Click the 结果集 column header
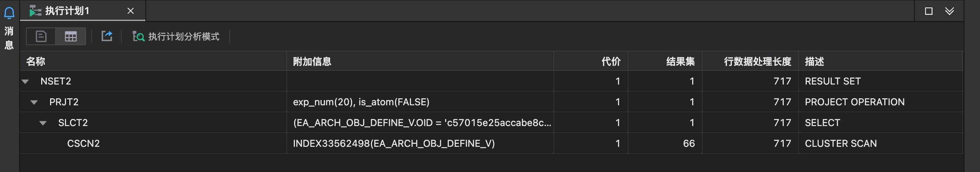Image resolution: width=980 pixels, height=172 pixels. (680, 62)
